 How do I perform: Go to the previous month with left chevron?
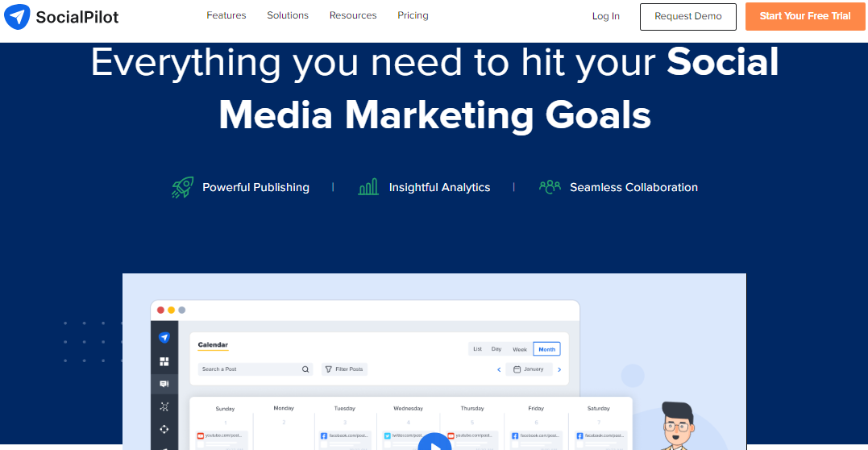click(499, 369)
